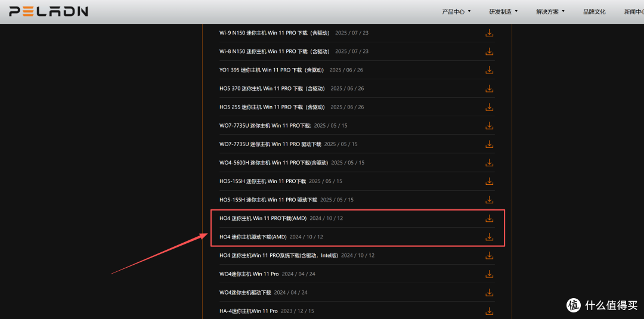Open the 研发制造 menu

(x=503, y=11)
